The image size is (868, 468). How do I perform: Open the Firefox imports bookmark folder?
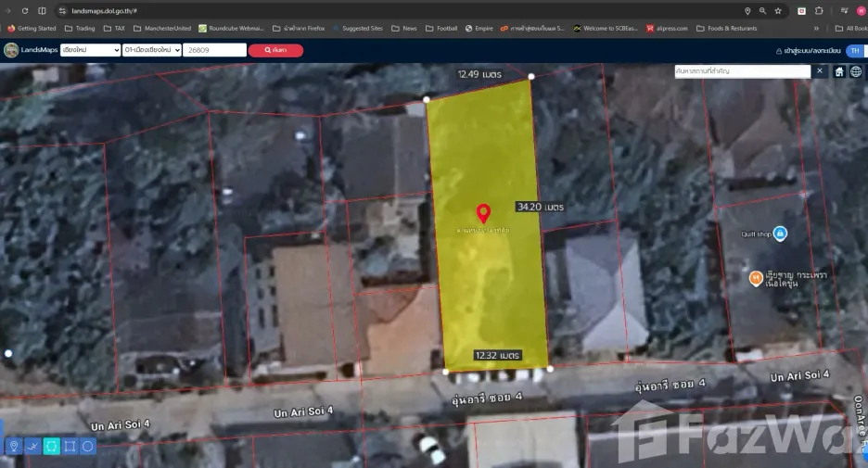[x=299, y=28]
